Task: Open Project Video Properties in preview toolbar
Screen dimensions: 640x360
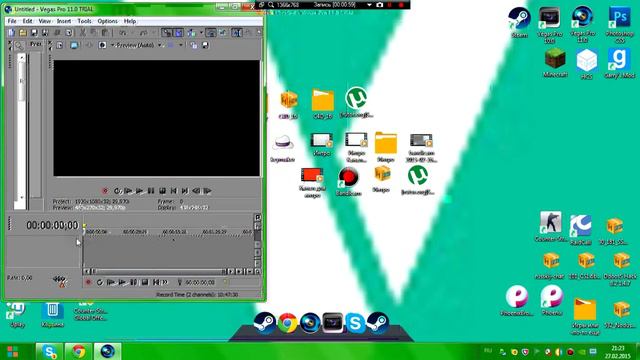Action: (x=60, y=45)
